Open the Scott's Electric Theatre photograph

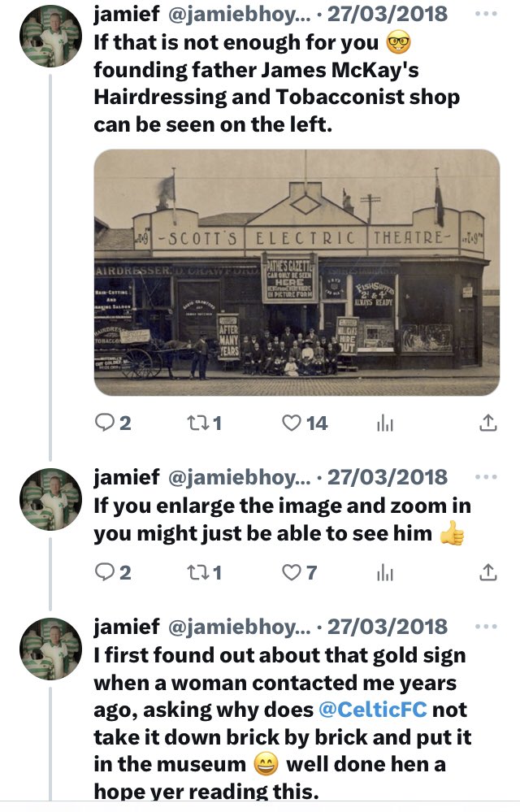pyautogui.click(x=297, y=272)
